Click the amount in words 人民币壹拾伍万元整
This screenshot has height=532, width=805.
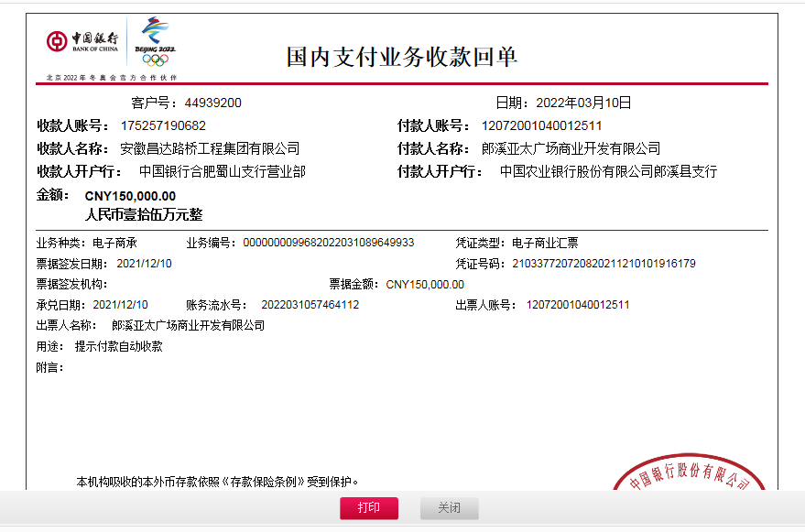tap(144, 215)
